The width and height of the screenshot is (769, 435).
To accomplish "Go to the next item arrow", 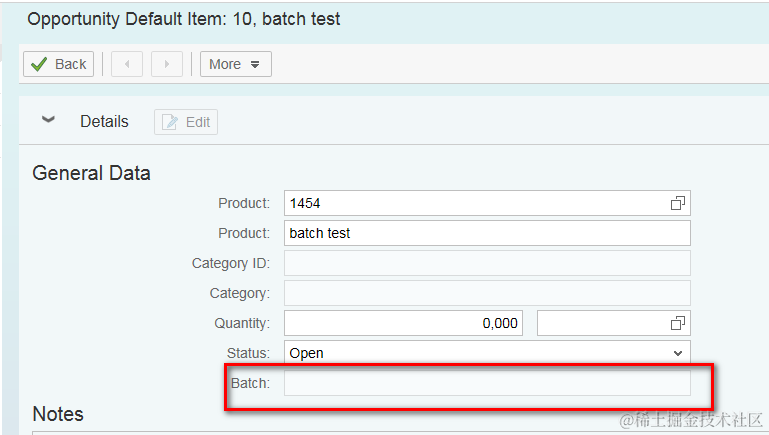I will [166, 64].
